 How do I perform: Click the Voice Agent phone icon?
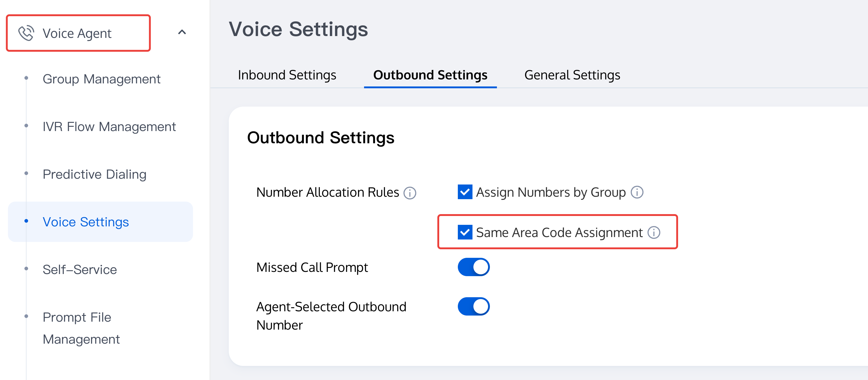click(26, 33)
